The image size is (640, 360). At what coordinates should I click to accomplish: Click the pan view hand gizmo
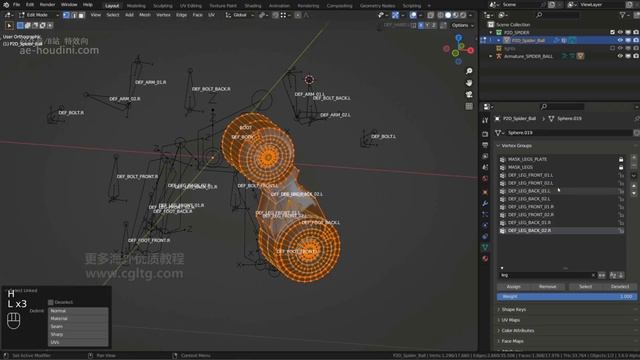469,83
